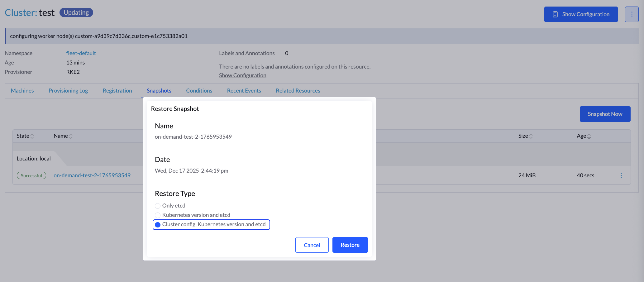Sort snapshots by the Name column

point(63,136)
